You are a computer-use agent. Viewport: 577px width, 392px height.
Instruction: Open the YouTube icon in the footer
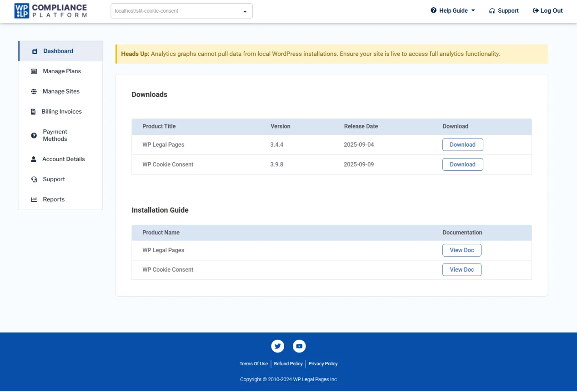pyautogui.click(x=299, y=346)
